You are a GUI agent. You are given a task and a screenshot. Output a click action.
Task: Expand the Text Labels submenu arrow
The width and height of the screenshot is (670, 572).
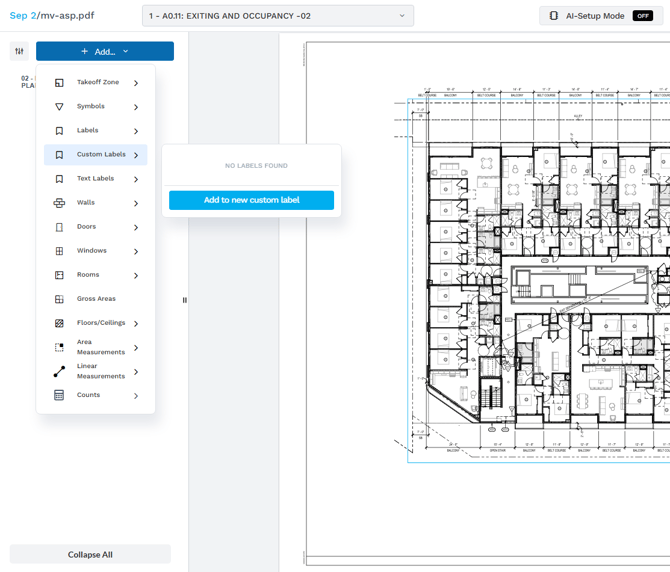(136, 179)
